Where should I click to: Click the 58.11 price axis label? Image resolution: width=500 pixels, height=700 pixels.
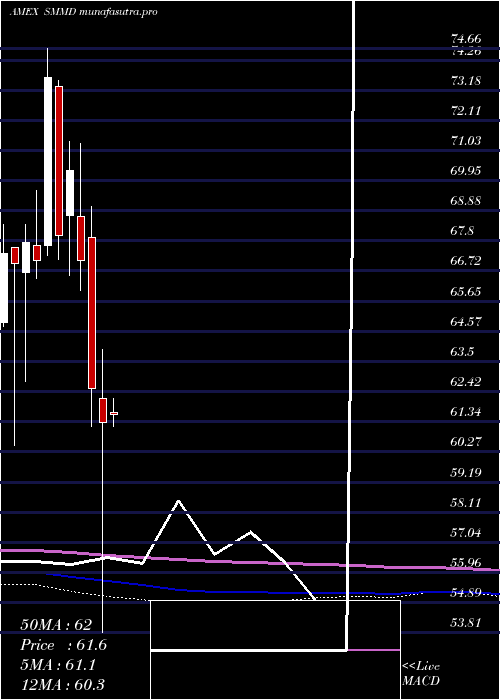467,502
